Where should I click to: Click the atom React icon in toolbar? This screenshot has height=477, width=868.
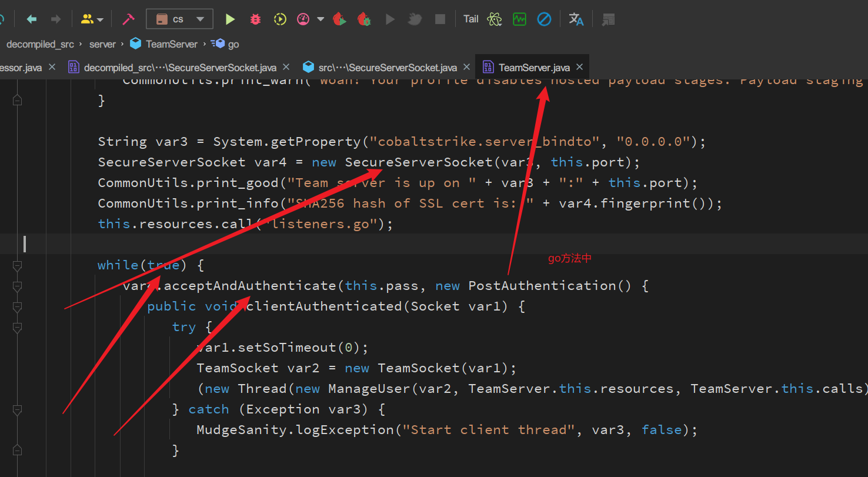coord(495,19)
